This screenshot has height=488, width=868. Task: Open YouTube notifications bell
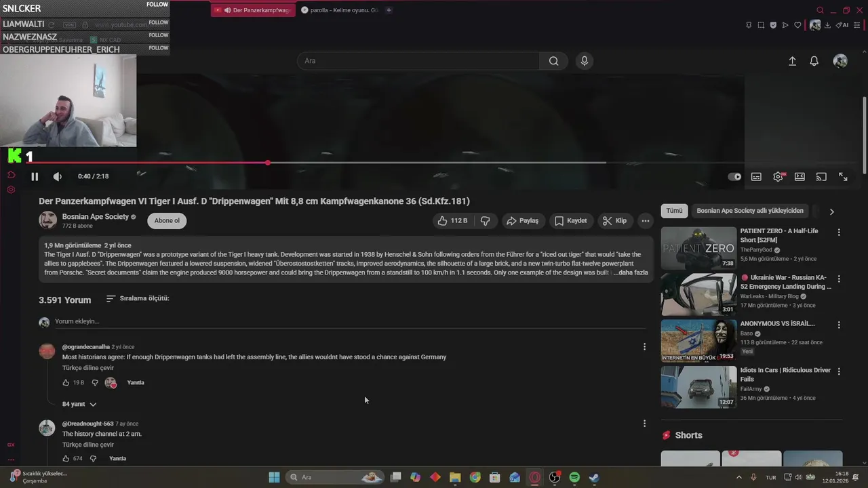814,61
